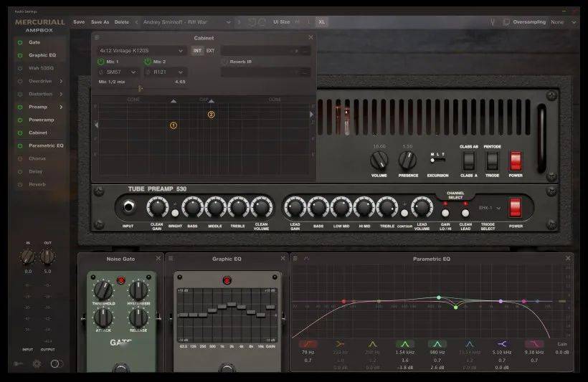Viewport: 588px width, 382px height.
Task: Open the Cabinet panel hamburger menu
Action: pos(98,37)
